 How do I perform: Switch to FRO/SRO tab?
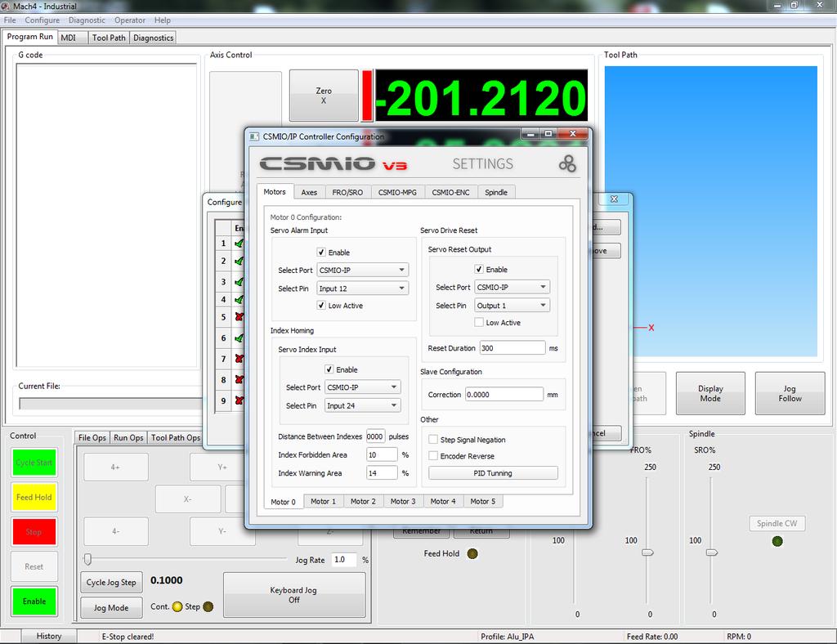(347, 192)
